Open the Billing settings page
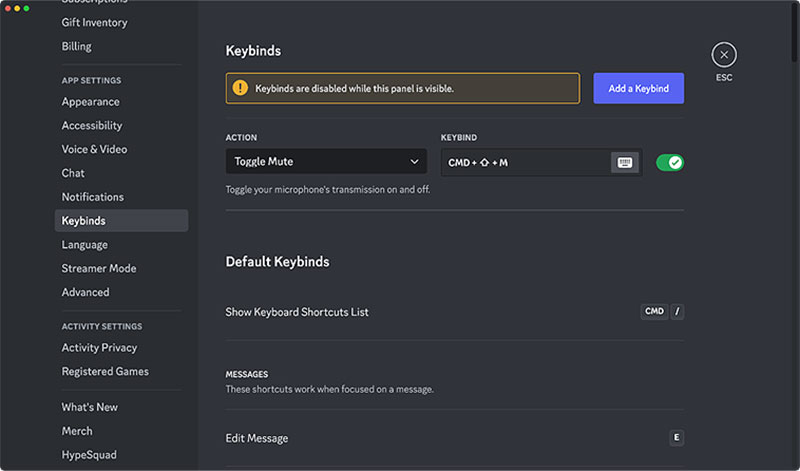 tap(76, 46)
